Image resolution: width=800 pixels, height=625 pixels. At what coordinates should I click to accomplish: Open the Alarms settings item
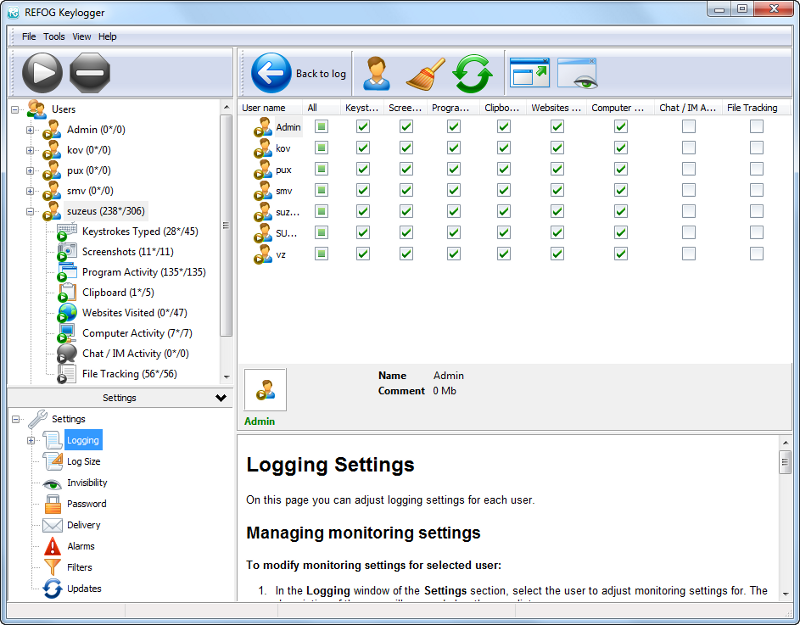(x=81, y=546)
